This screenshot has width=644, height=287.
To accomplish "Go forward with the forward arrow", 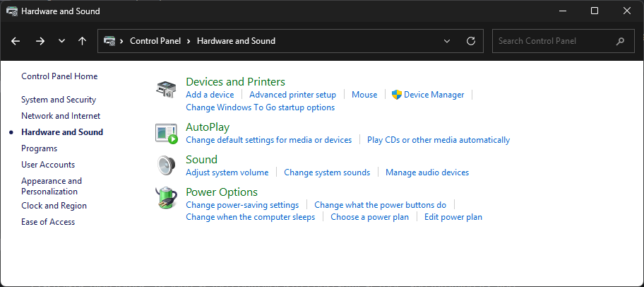I will coord(40,41).
